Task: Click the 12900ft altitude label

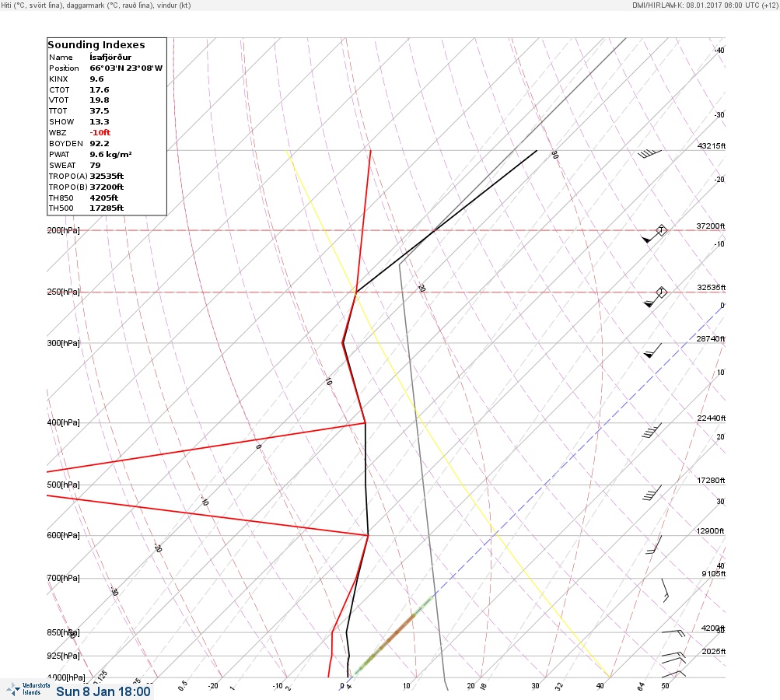Action: [710, 531]
